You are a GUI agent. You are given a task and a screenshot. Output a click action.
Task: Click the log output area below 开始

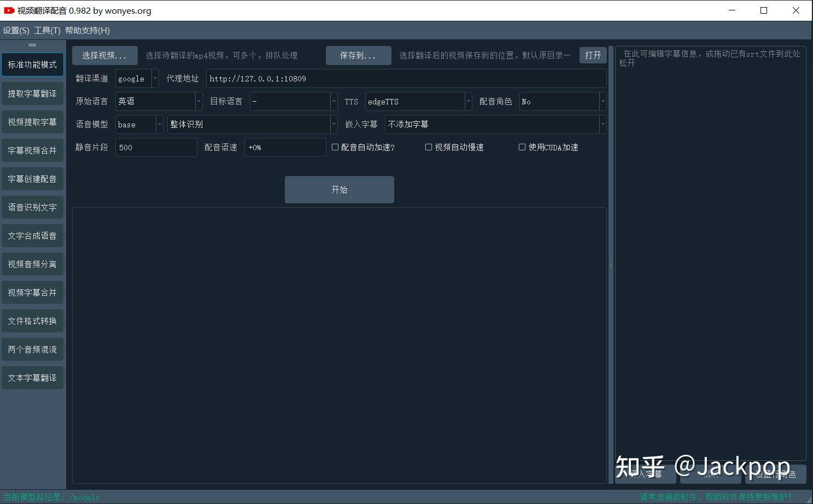pos(339,345)
